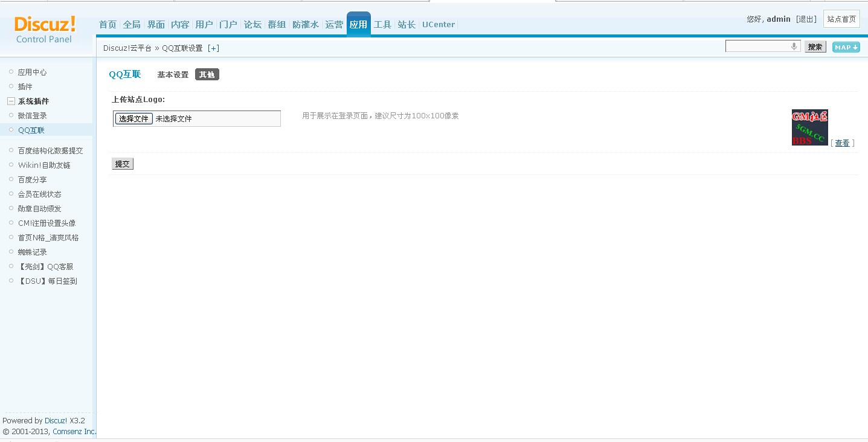Click the 搜索 search button

pos(815,47)
